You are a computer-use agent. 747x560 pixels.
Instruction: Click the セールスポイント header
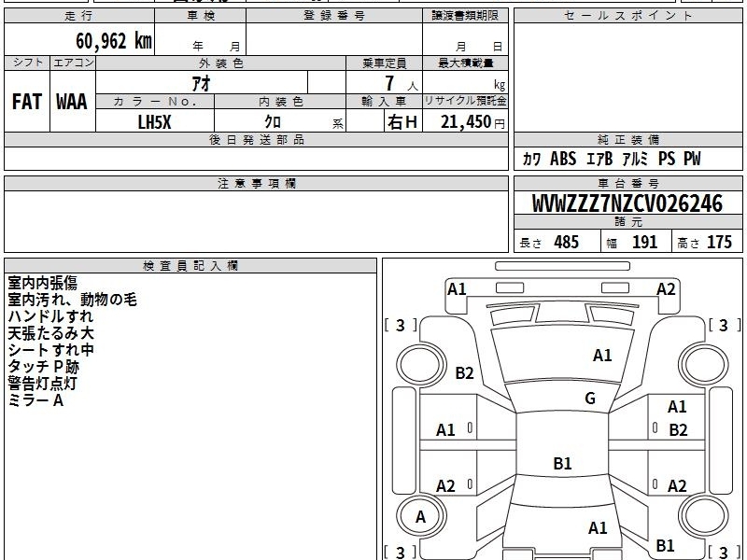pyautogui.click(x=627, y=16)
